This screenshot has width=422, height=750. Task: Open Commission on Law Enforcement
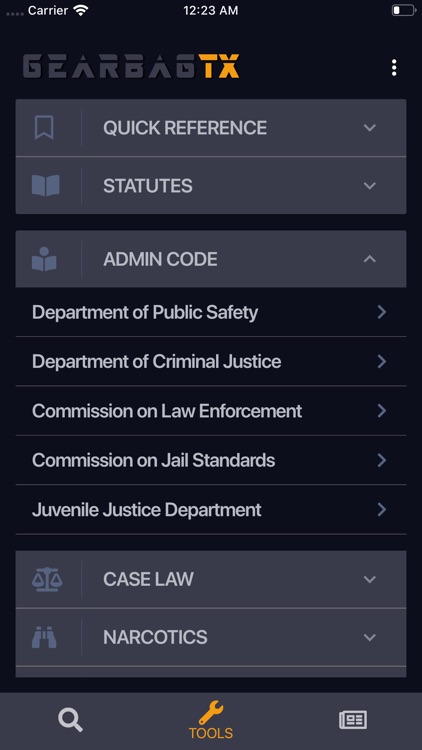211,411
